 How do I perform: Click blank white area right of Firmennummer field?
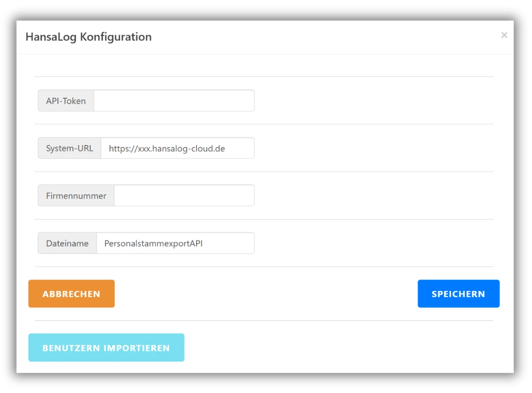pyautogui.click(x=374, y=196)
